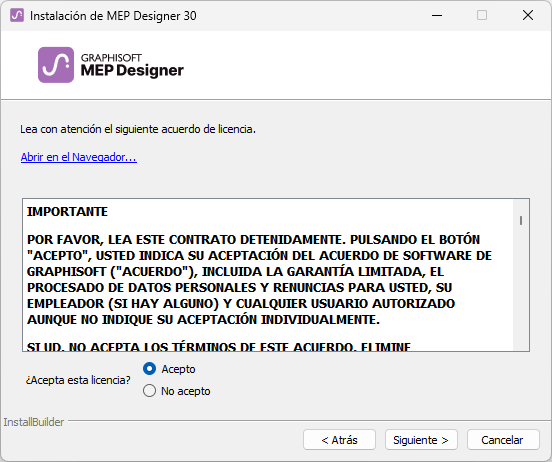This screenshot has width=552, height=462.
Task: Click the MEP Designer logo icon
Action: click(56, 65)
